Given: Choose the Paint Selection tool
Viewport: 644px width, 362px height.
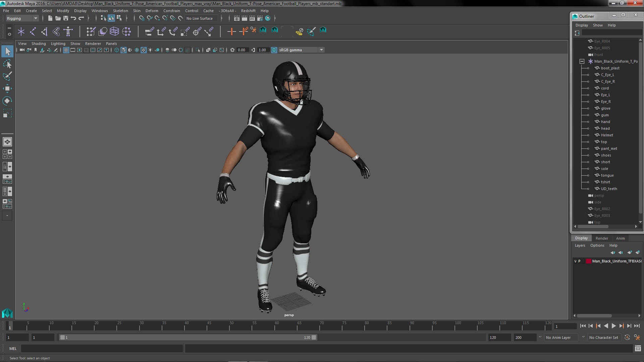Looking at the screenshot, I should (x=7, y=76).
